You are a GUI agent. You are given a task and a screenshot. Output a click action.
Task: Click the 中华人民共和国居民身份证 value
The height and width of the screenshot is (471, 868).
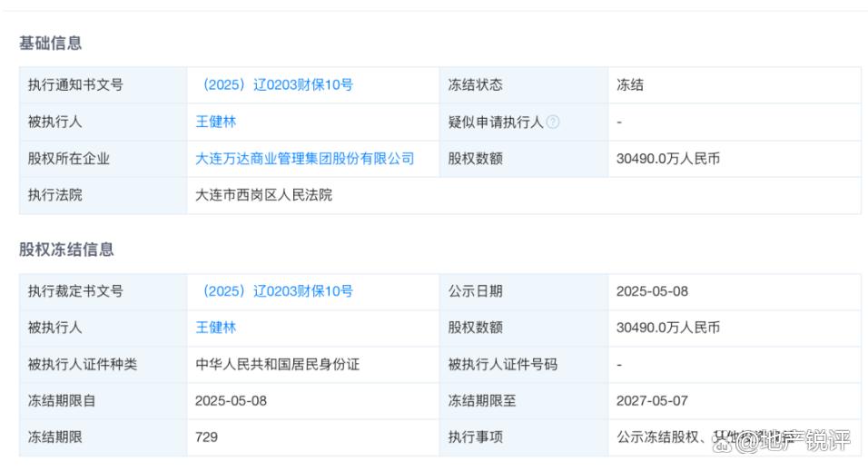click(x=277, y=364)
